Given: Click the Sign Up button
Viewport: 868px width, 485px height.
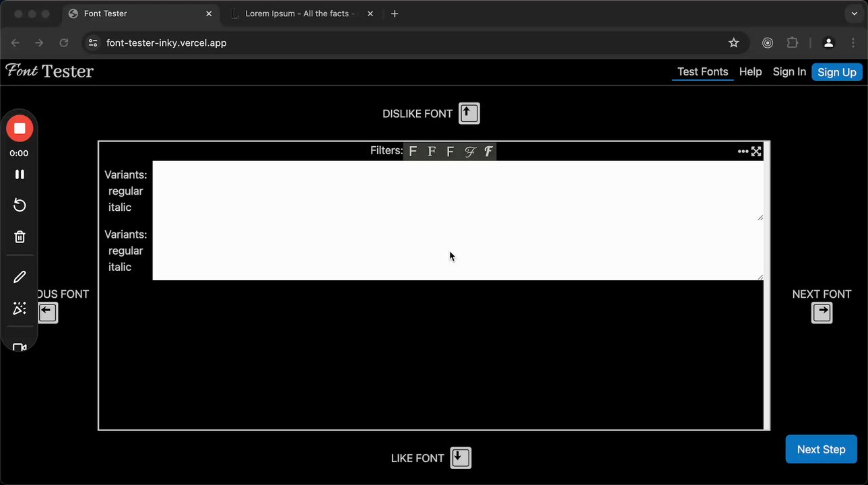Looking at the screenshot, I should [837, 72].
